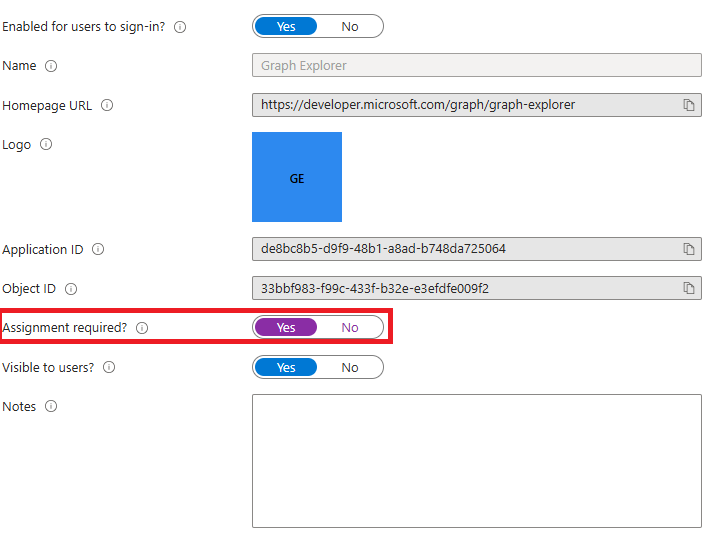
Task: Click info icon for Application ID
Action: click(98, 250)
